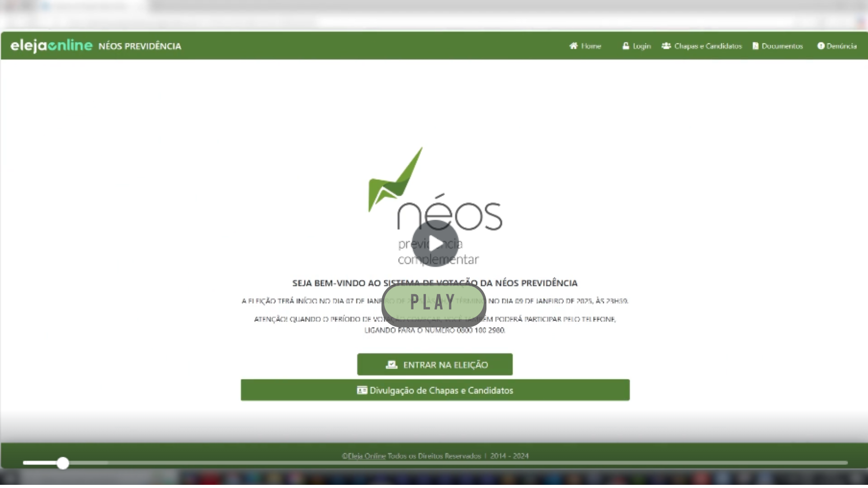Open the Documentos menu link

pos(782,46)
